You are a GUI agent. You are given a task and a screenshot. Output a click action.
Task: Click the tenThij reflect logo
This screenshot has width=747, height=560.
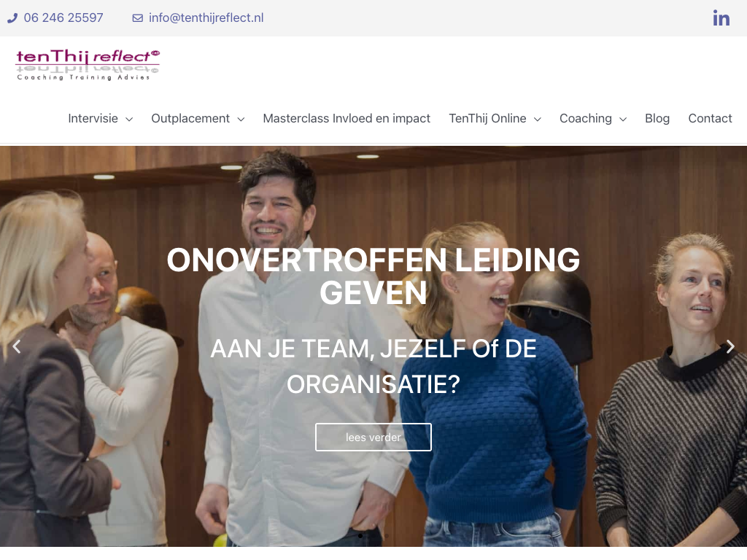point(88,65)
